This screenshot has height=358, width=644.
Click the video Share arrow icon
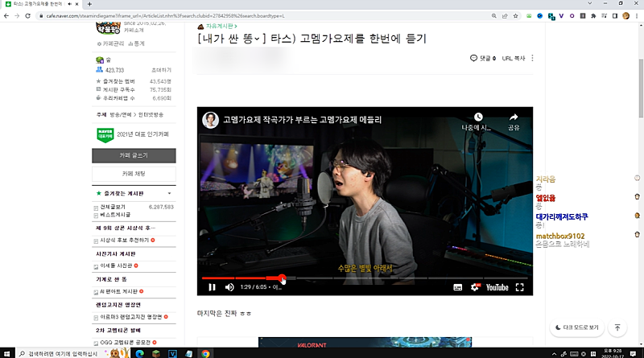(514, 117)
